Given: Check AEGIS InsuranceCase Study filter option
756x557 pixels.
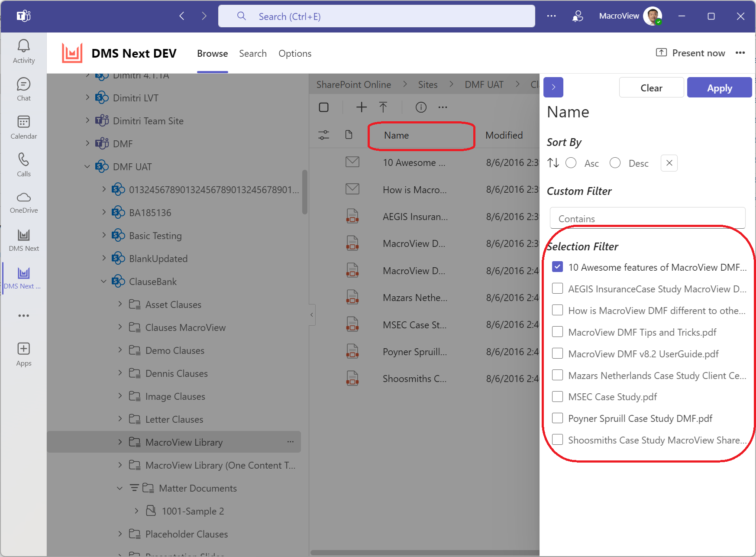Looking at the screenshot, I should (558, 288).
